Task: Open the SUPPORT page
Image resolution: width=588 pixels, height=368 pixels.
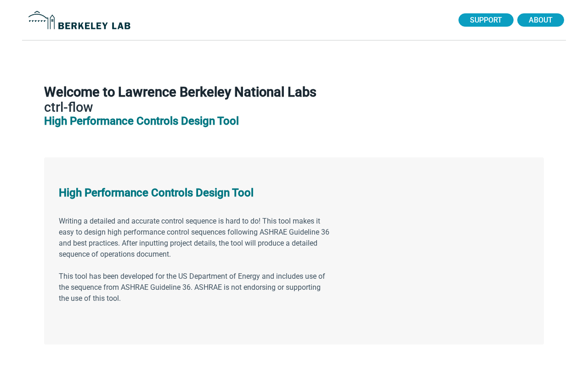Action: [486, 20]
